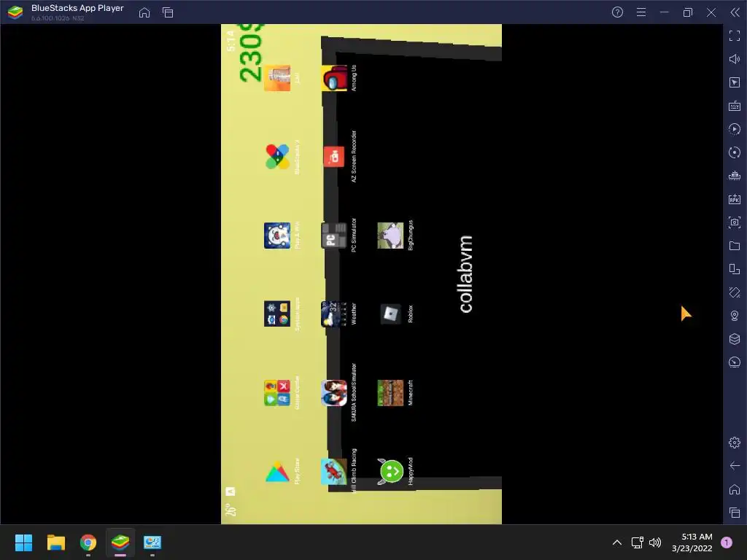
Task: Click the multi-instance windows sidebar icon
Action: coord(734,269)
